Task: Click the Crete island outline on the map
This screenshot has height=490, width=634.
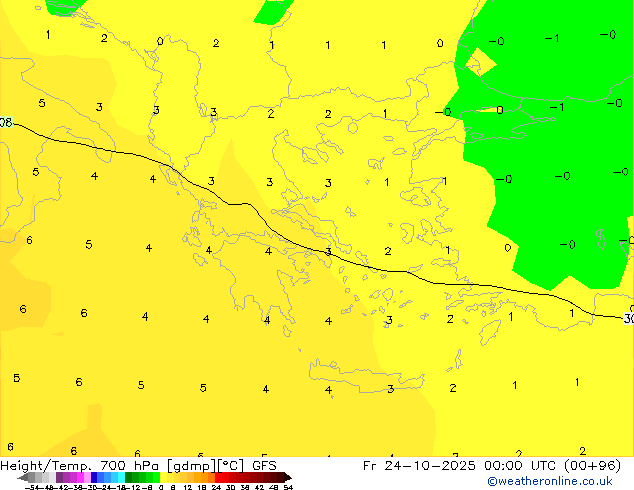Action: (367, 376)
